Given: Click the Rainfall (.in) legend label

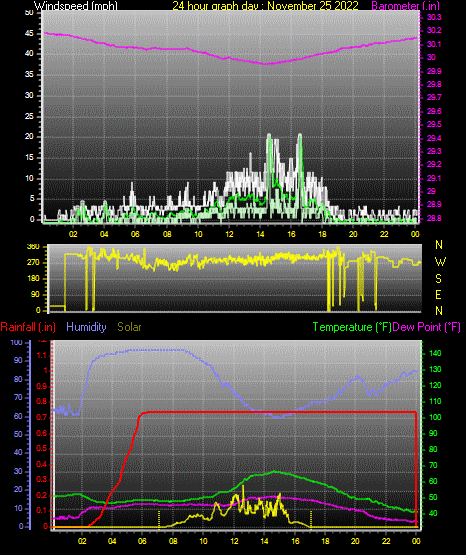Looking at the screenshot, I should (x=28, y=327).
